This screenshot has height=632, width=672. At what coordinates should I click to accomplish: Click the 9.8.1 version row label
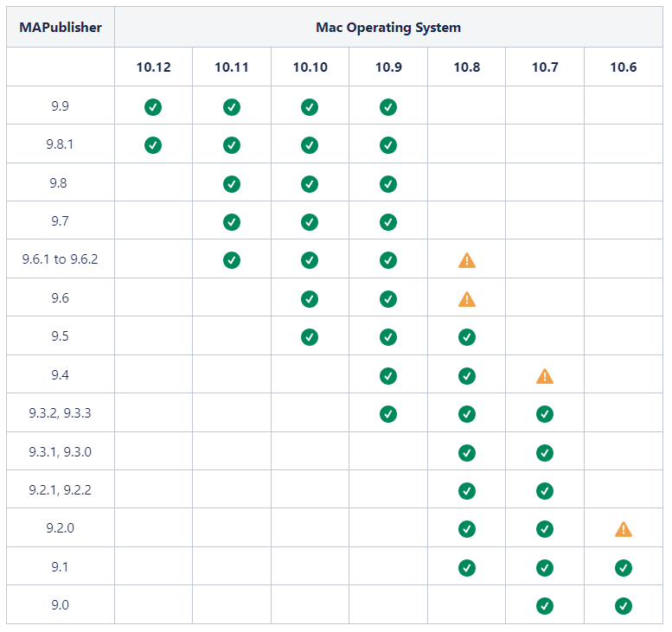(x=60, y=144)
